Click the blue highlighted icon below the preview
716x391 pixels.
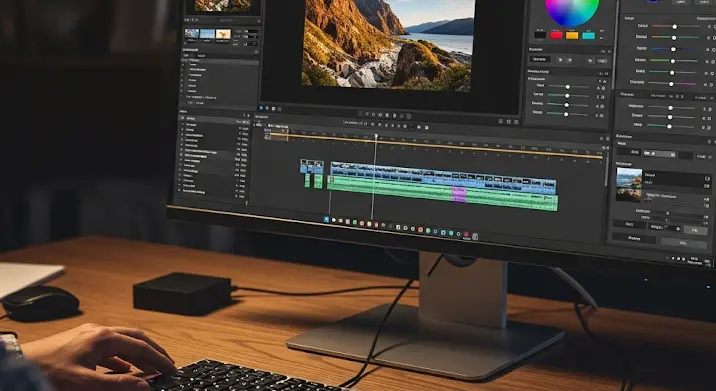261,108
